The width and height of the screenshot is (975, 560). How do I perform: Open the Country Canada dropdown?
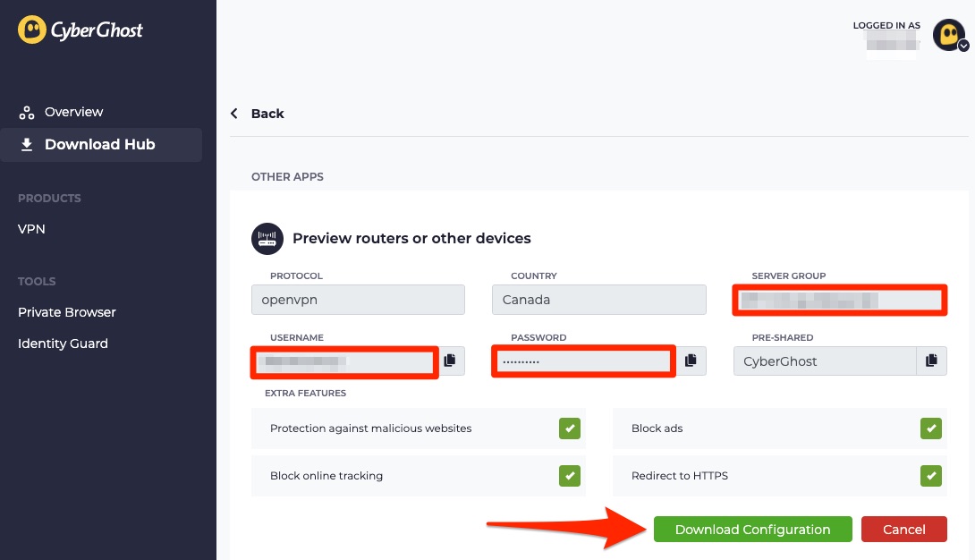click(598, 300)
